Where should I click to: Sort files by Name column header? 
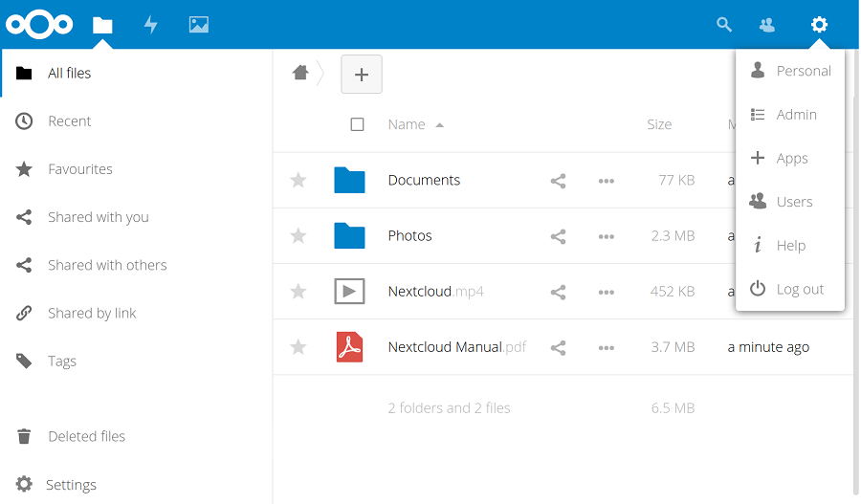(407, 124)
